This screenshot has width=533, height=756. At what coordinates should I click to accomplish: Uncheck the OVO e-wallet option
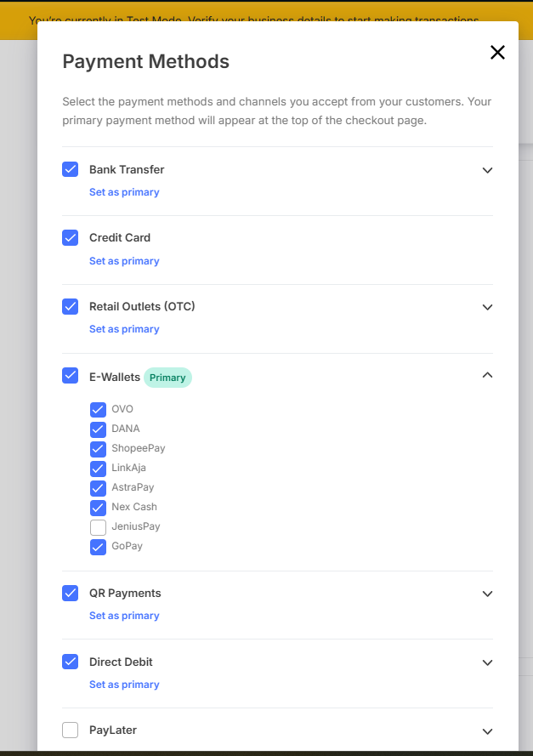(x=98, y=409)
